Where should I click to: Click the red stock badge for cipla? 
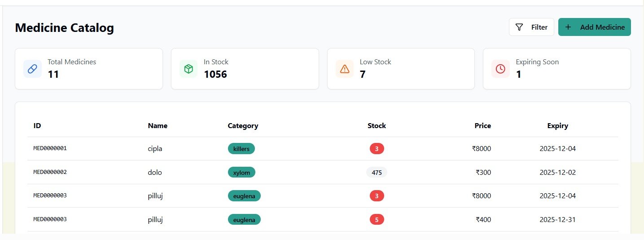point(377,149)
